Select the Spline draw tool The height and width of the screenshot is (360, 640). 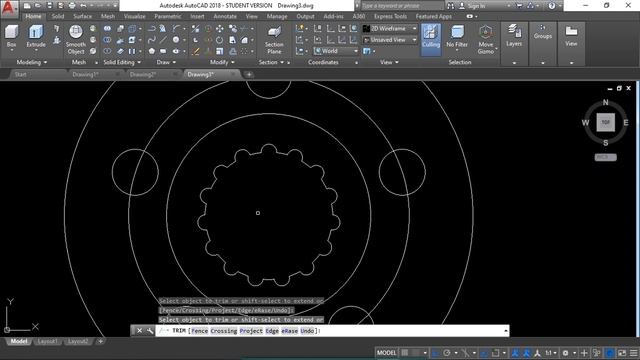(x=151, y=40)
